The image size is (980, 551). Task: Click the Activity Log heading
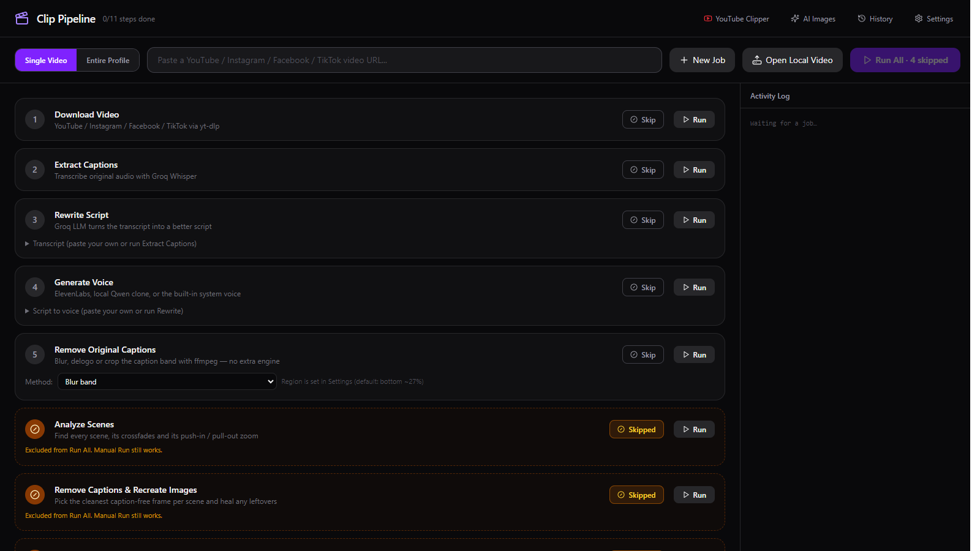770,96
